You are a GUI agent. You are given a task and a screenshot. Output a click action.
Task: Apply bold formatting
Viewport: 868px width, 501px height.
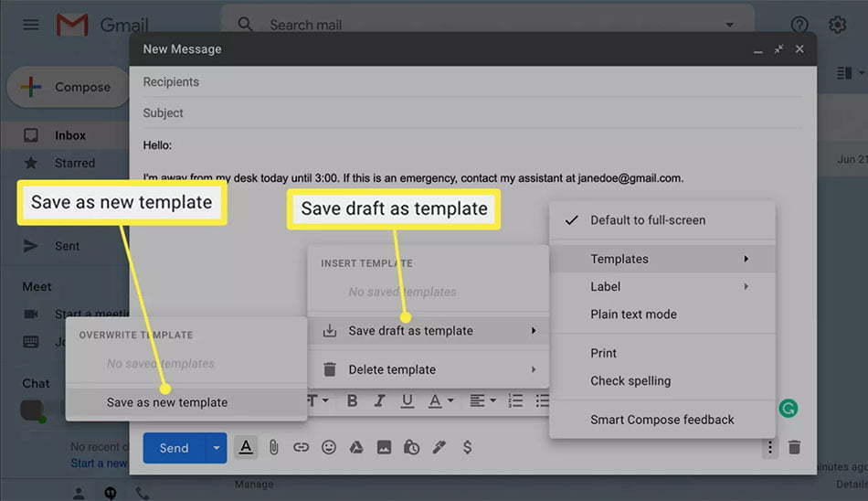[x=352, y=400]
